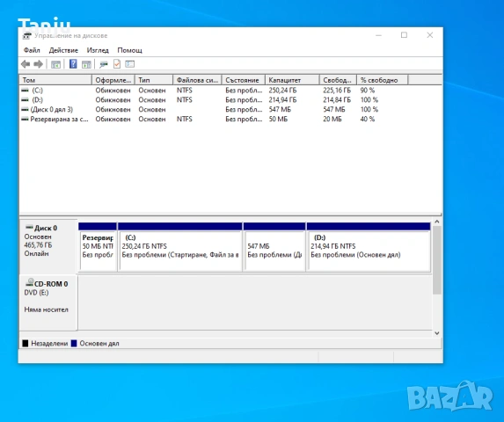Open the Файл menu
Viewport: 504px width, 422px height.
(32, 50)
